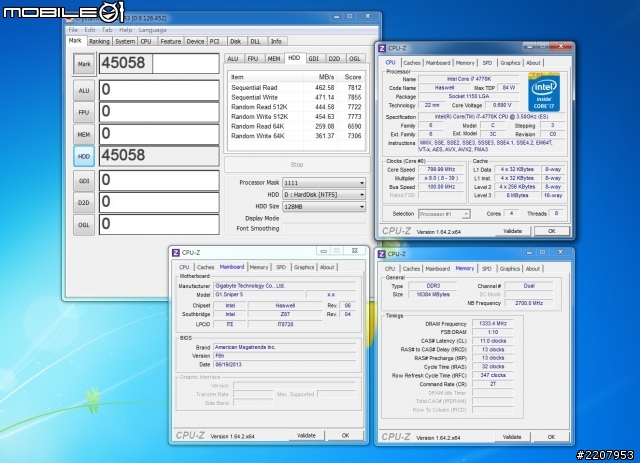640x463 pixels.
Task: Run the ALU benchmark button
Action: (84, 91)
